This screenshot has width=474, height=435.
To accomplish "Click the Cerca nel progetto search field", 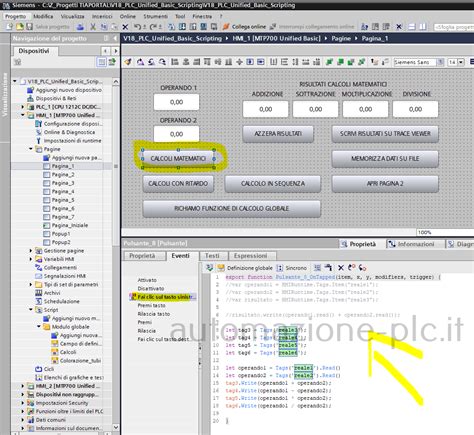I will pos(454,27).
